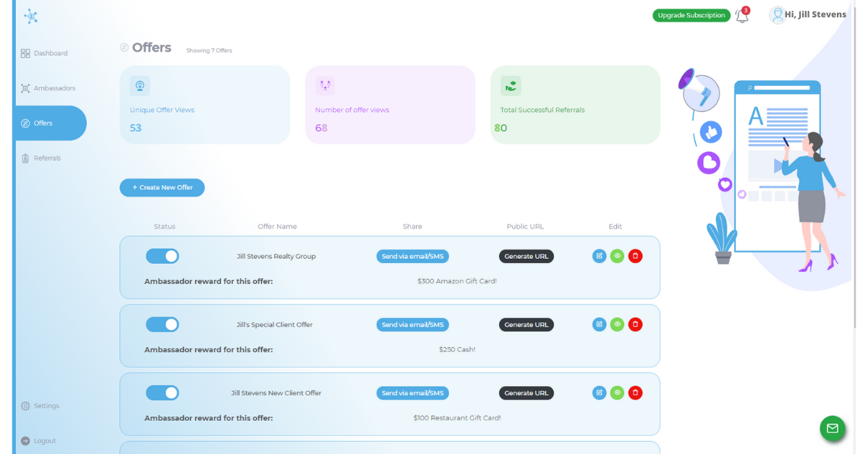Viewport: 868px width, 454px height.
Task: Click the Share column header
Action: pos(412,226)
